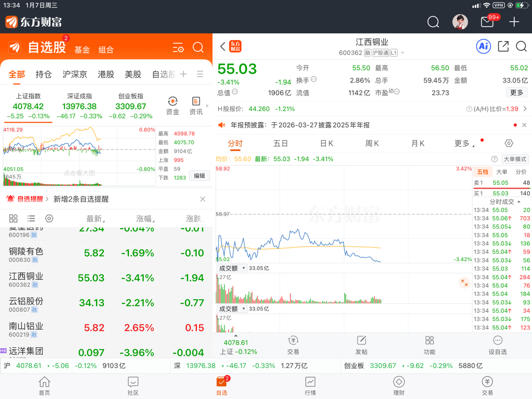Open A/H 比价 details chevron

point(525,109)
